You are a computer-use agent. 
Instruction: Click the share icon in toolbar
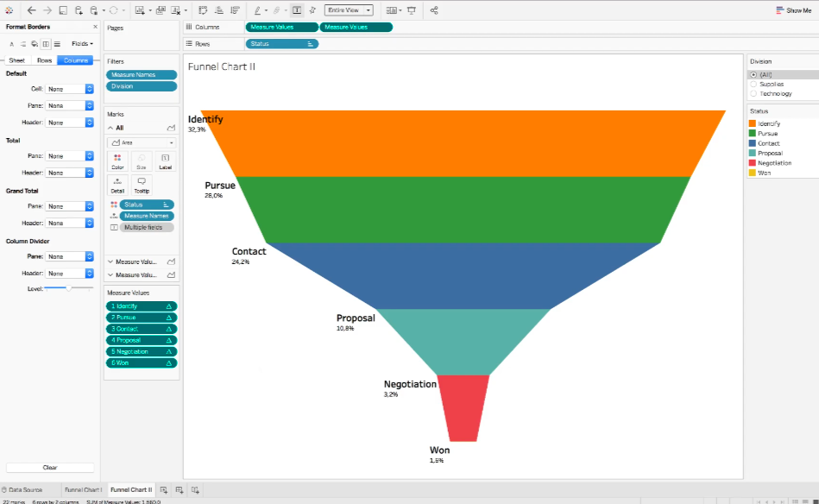[434, 9]
